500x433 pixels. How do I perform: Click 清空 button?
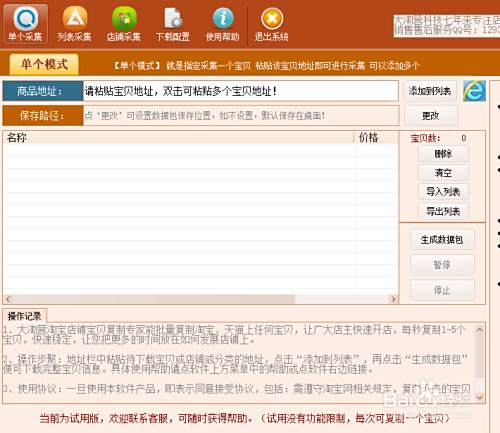pos(443,173)
